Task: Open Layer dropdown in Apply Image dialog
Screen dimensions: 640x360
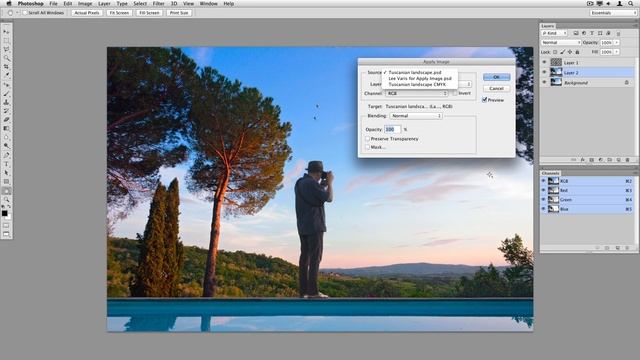Action: 465,84
